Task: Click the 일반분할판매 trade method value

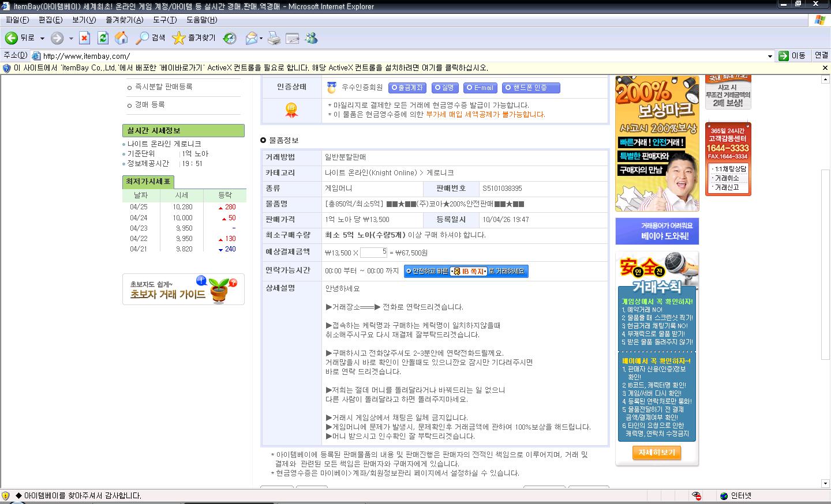Action: point(346,157)
